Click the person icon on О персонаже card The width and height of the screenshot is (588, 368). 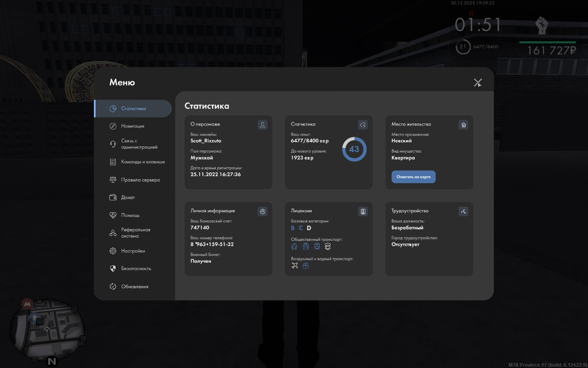click(x=262, y=125)
